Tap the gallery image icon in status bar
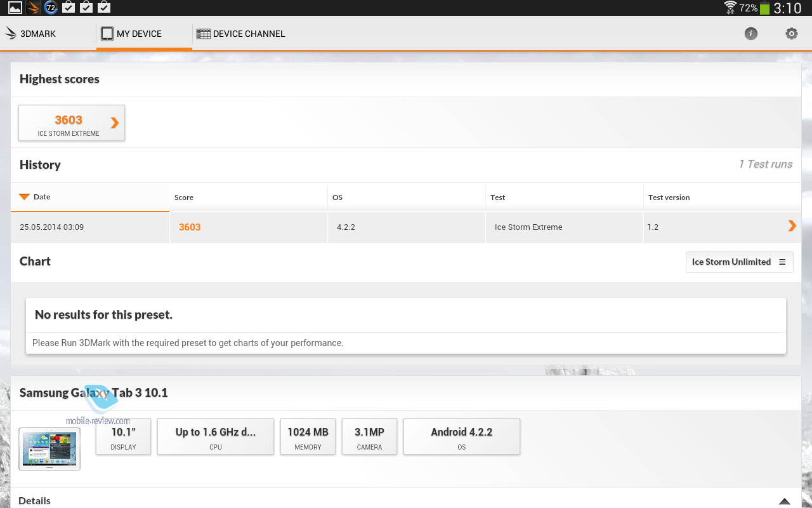Screen dimensions: 812x508 [15, 8]
